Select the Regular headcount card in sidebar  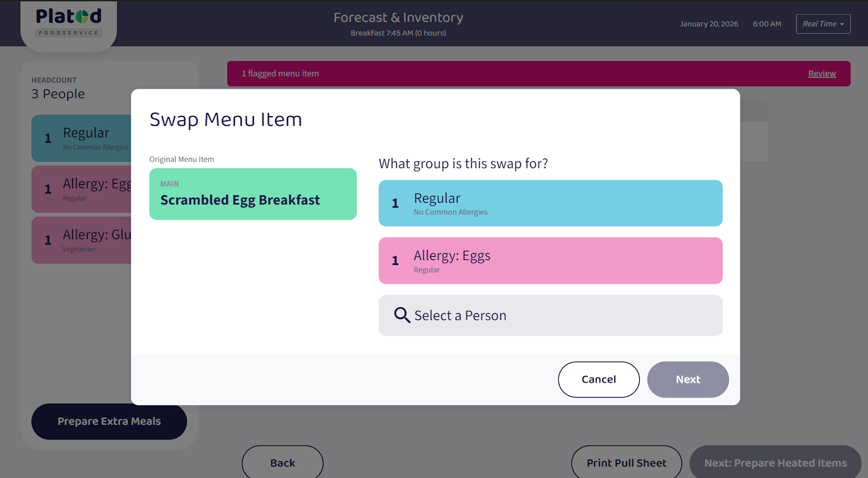[81, 138]
